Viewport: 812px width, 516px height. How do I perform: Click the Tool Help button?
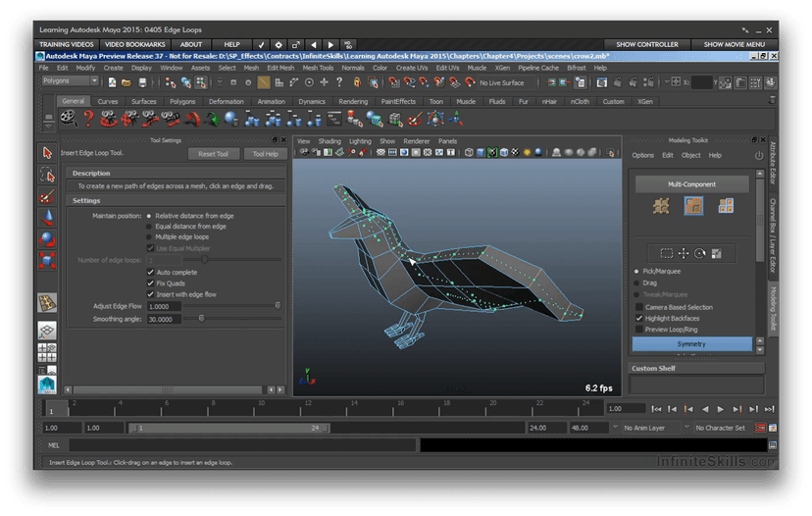[265, 154]
